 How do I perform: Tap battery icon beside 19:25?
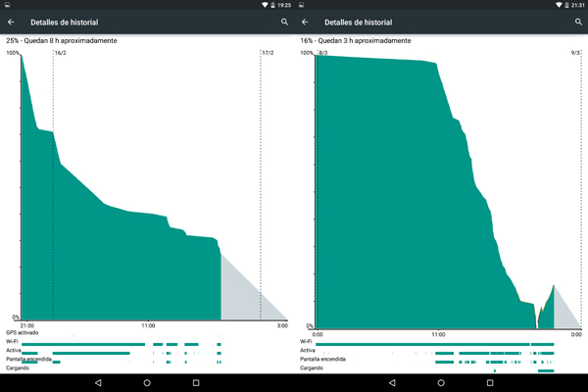(272, 5)
